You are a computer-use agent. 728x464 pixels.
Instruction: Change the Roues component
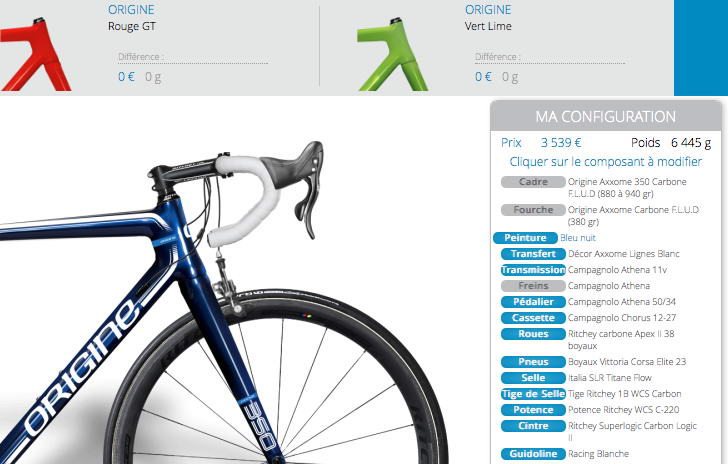point(533,334)
